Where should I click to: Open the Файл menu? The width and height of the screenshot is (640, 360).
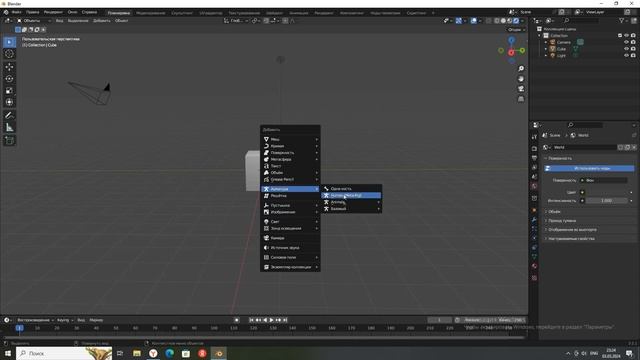coord(16,12)
